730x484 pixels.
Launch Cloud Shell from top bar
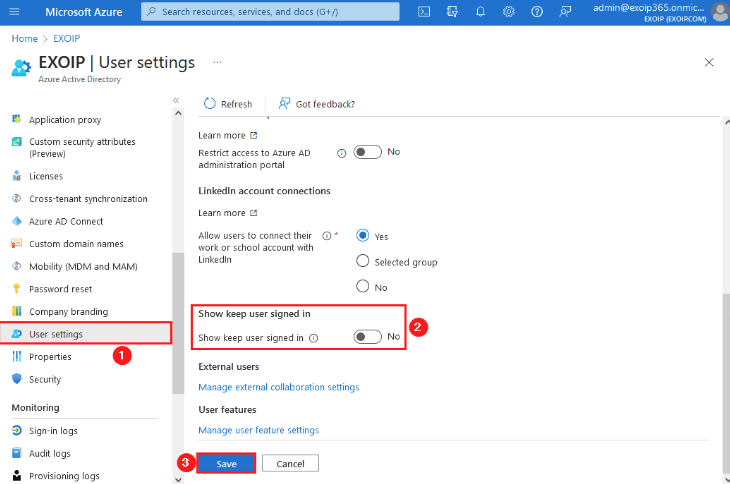(424, 12)
